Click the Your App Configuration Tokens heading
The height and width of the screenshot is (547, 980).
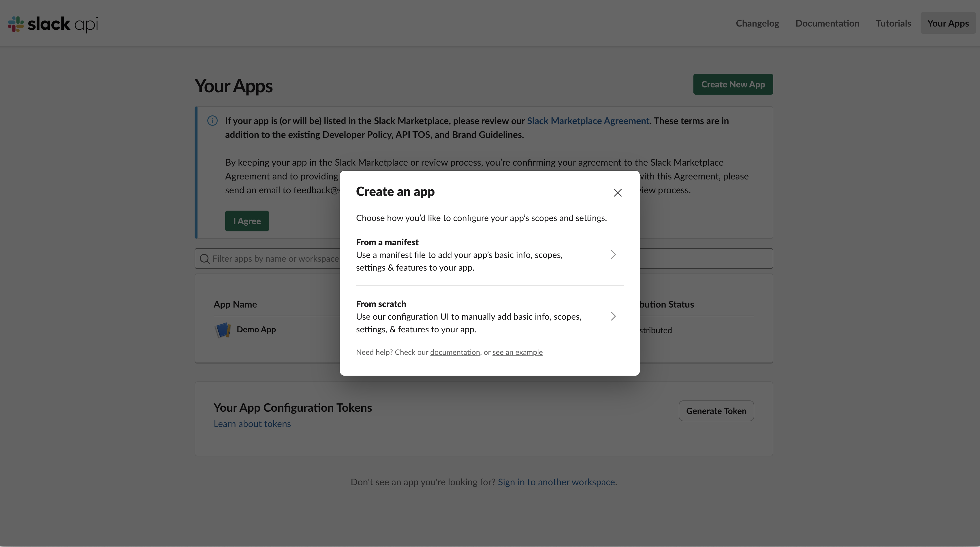click(x=293, y=407)
